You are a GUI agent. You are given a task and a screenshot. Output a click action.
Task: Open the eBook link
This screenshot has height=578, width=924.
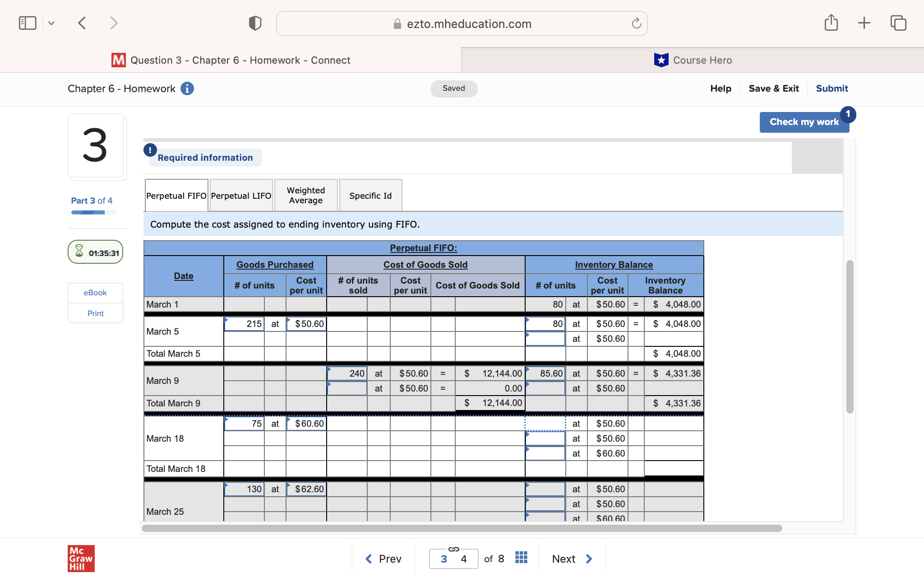tap(95, 293)
